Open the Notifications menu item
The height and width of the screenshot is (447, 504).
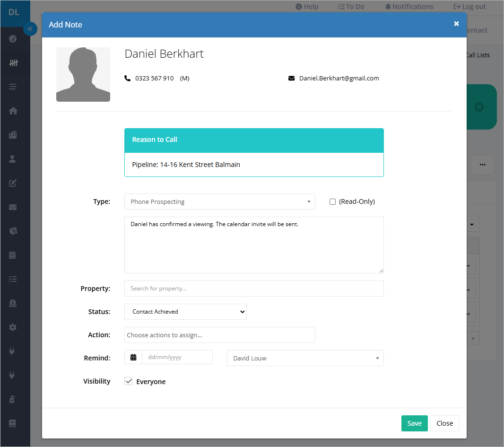409,7
